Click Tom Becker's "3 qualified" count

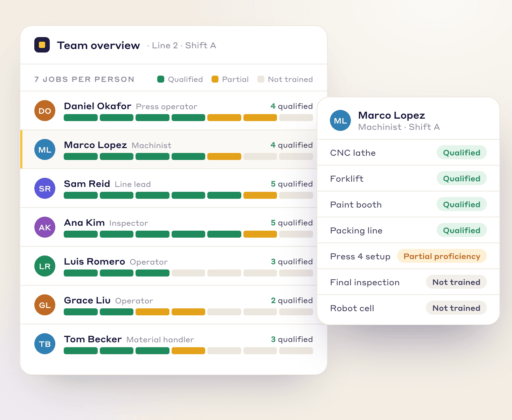pos(292,339)
